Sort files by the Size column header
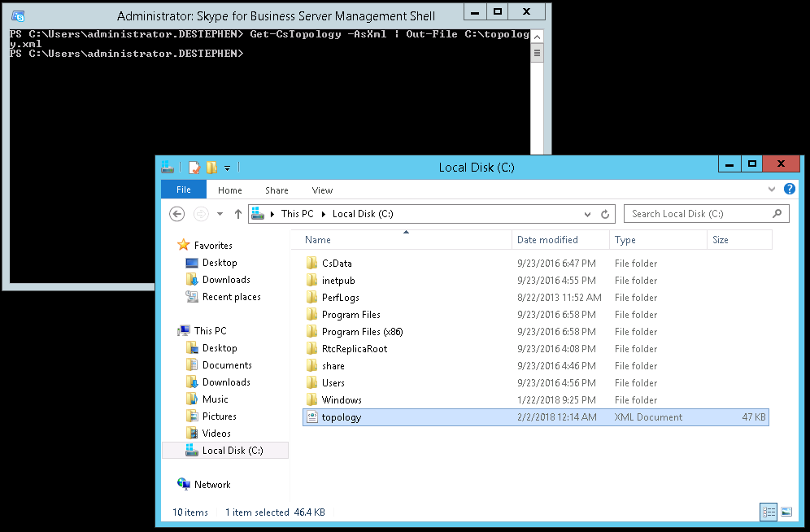Image resolution: width=810 pixels, height=532 pixels. [x=739, y=240]
